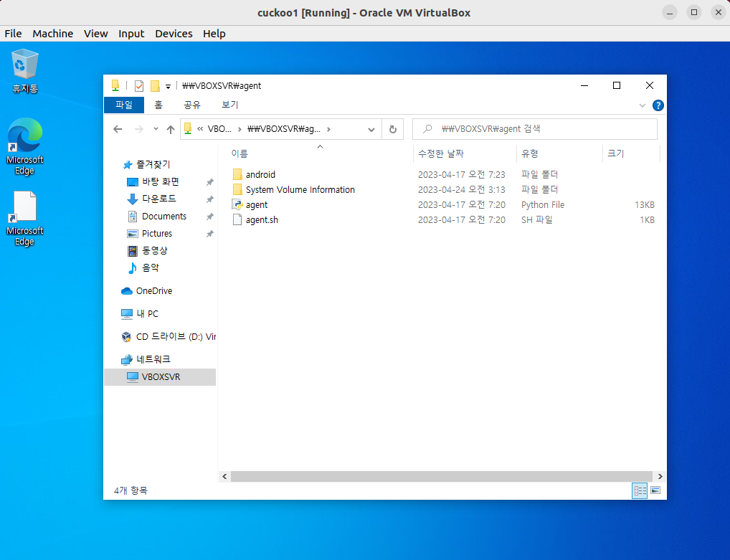The width and height of the screenshot is (730, 560).
Task: Click the horizontal scrollbar track
Action: (441, 476)
